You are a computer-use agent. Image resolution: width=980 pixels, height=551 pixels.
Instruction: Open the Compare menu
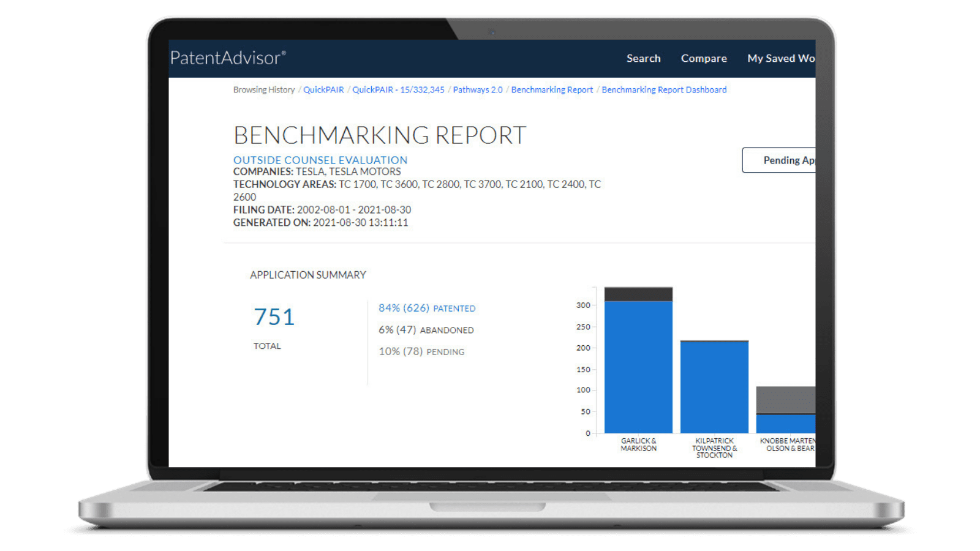(704, 58)
